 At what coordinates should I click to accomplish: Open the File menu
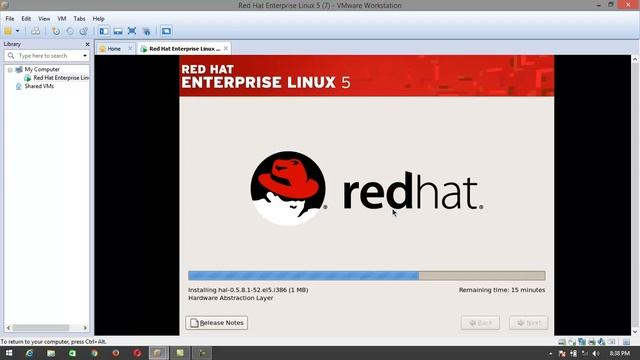10,19
